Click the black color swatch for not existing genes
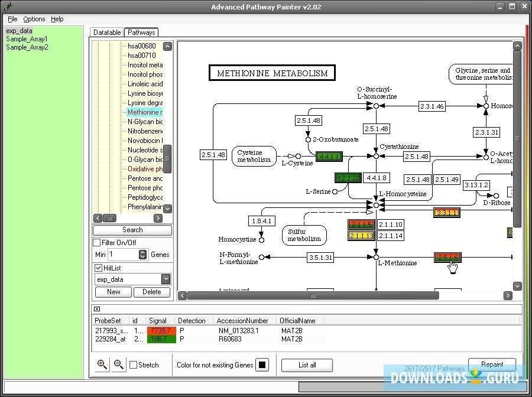Screen dimensions: 532x397 pyautogui.click(x=262, y=365)
